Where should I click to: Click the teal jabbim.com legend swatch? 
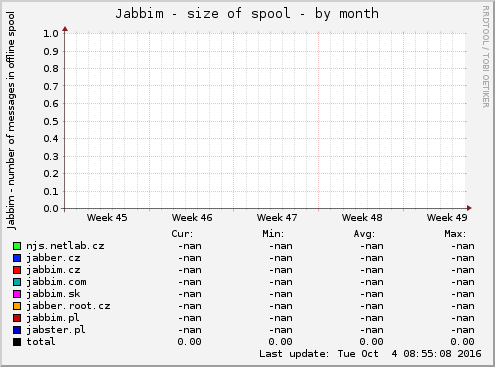click(x=17, y=282)
